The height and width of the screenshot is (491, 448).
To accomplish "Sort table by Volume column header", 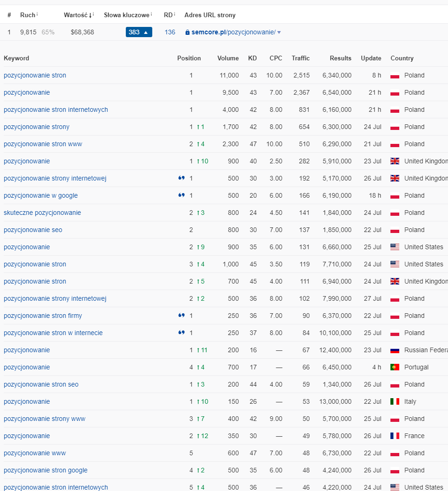I will (228, 58).
